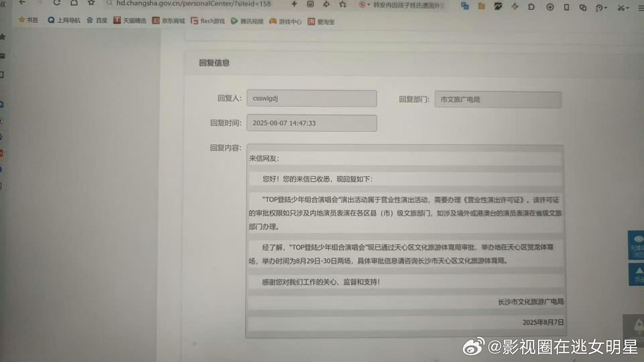This screenshot has width=644, height=362.
Task: Open the 上网导航 bookmark
Action: (x=64, y=20)
